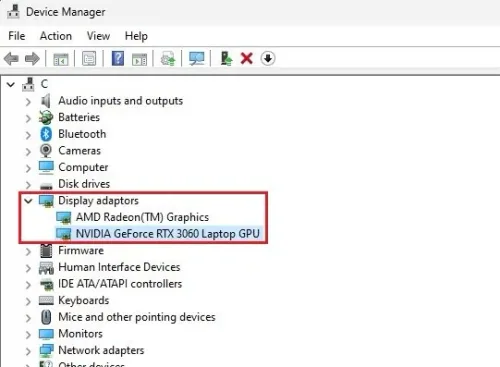Screen dimensions: 500x367
Task: Click the Disable device down-arrow icon
Action: (x=268, y=59)
